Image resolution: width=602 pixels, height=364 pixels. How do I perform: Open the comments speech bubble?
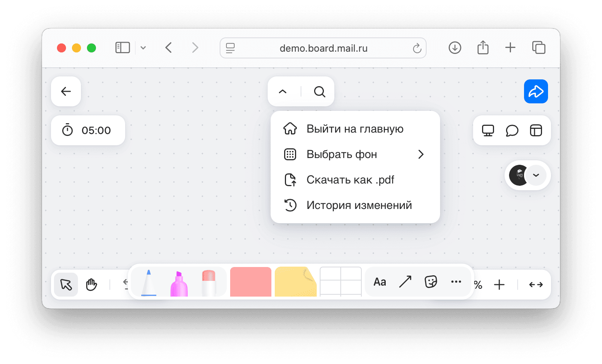[512, 131]
